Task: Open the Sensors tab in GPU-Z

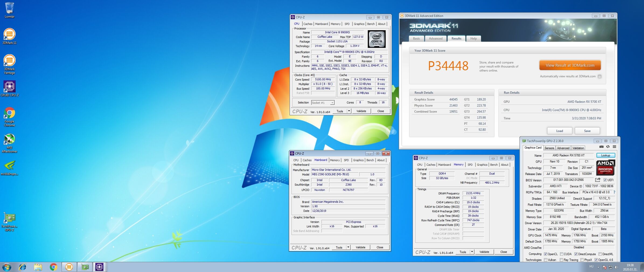Action: pos(549,148)
